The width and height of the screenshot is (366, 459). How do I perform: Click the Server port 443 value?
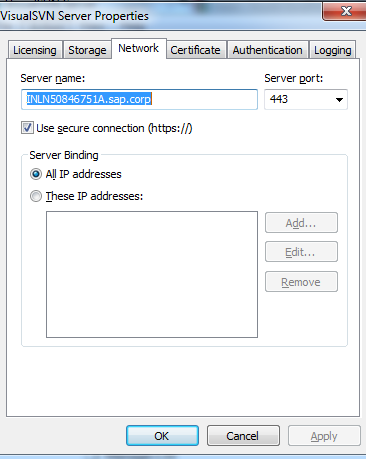click(279, 99)
